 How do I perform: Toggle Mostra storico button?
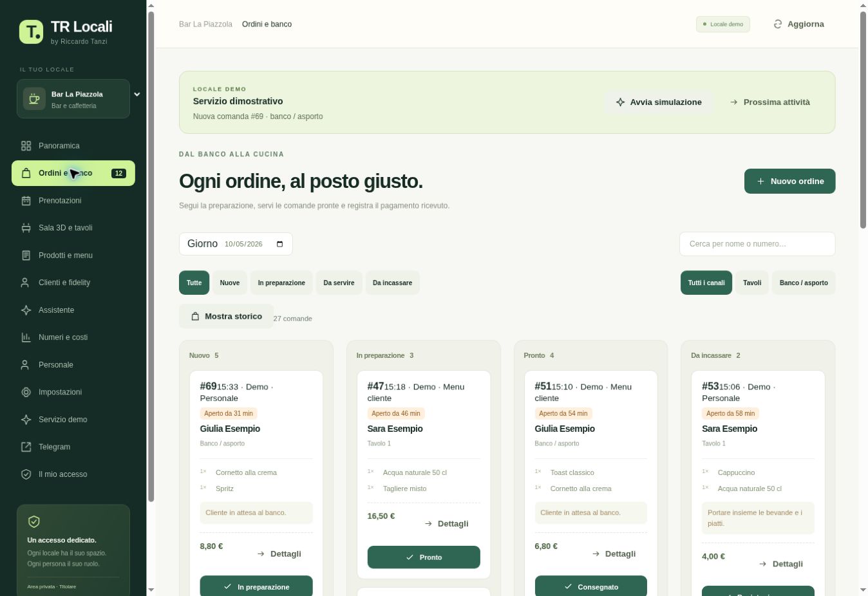(226, 316)
